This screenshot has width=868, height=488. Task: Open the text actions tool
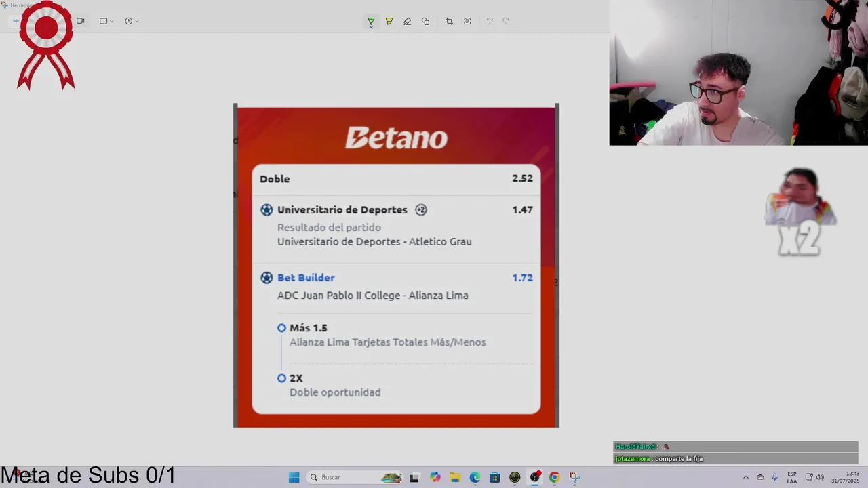[x=467, y=22]
